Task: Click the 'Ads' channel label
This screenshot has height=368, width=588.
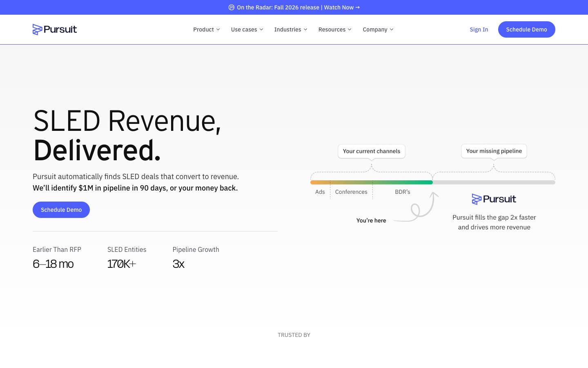Action: pos(320,192)
